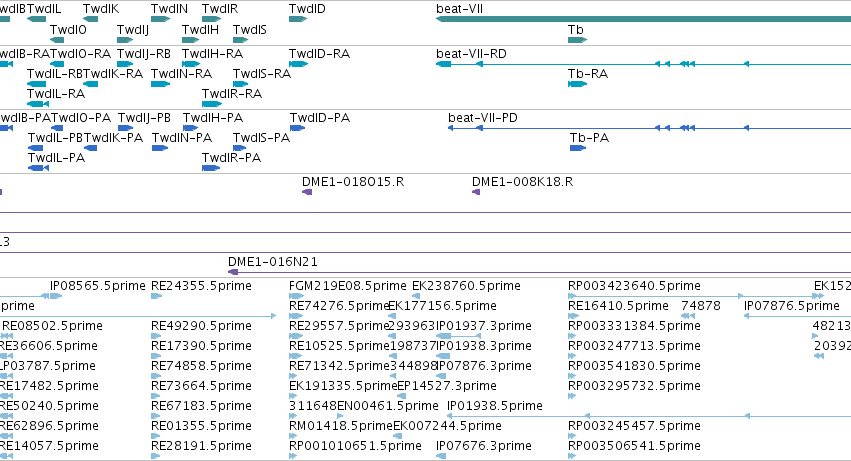Select the Tb-PA protein arrow
851x461 pixels.
point(578,148)
